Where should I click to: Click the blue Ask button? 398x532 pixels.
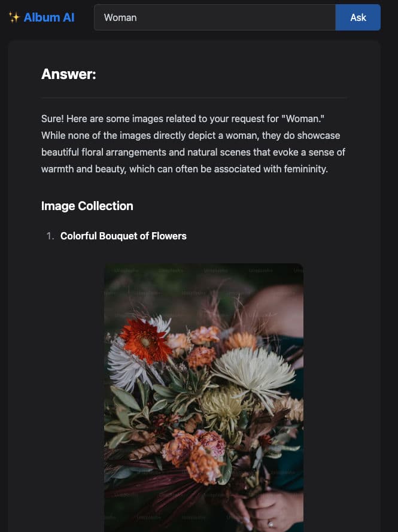(x=358, y=17)
